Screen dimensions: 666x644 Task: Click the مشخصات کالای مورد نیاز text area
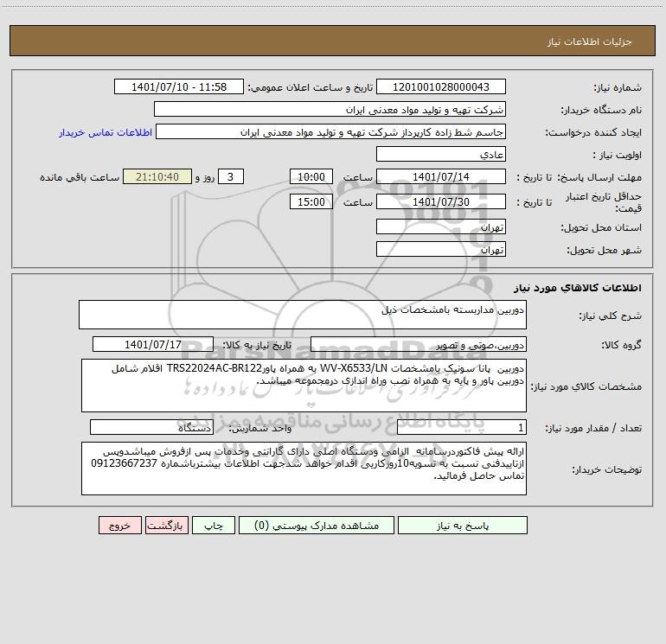304,386
